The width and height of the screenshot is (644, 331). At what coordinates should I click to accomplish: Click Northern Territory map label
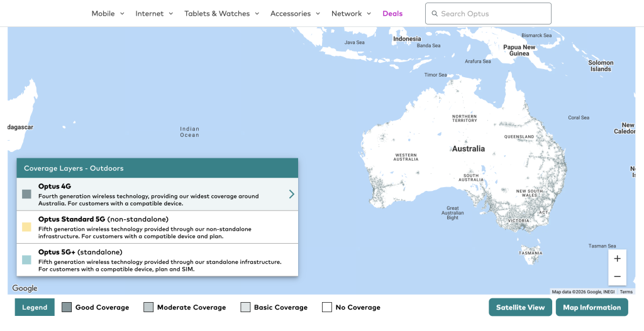[465, 119]
